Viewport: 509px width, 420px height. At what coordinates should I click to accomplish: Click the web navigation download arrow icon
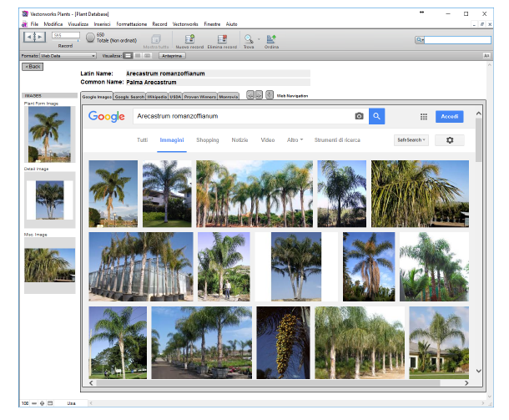(x=270, y=95)
